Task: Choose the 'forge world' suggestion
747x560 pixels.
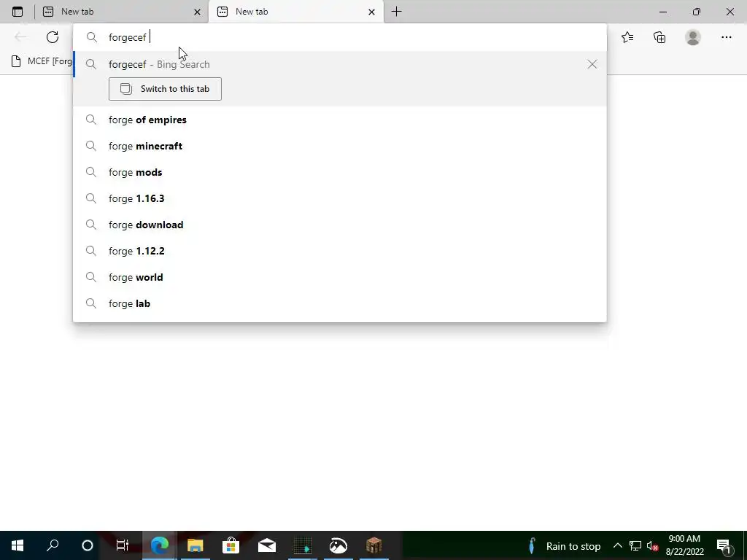Action: [x=340, y=277]
